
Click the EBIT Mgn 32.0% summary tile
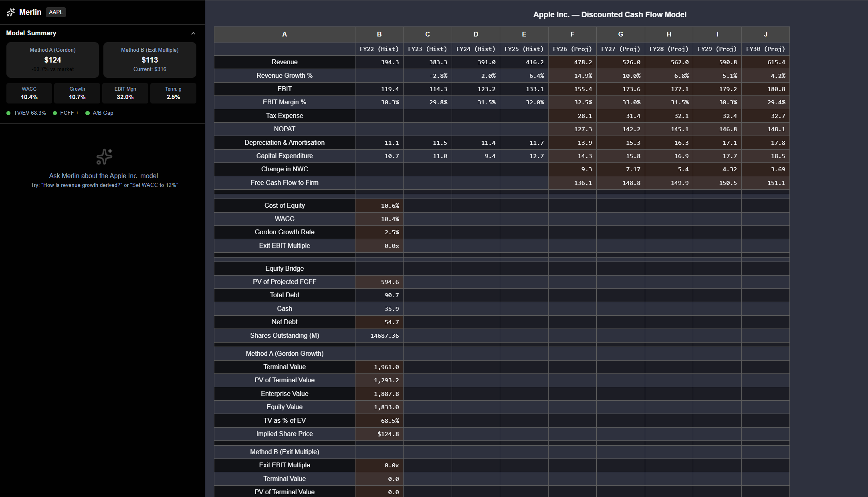coord(125,93)
